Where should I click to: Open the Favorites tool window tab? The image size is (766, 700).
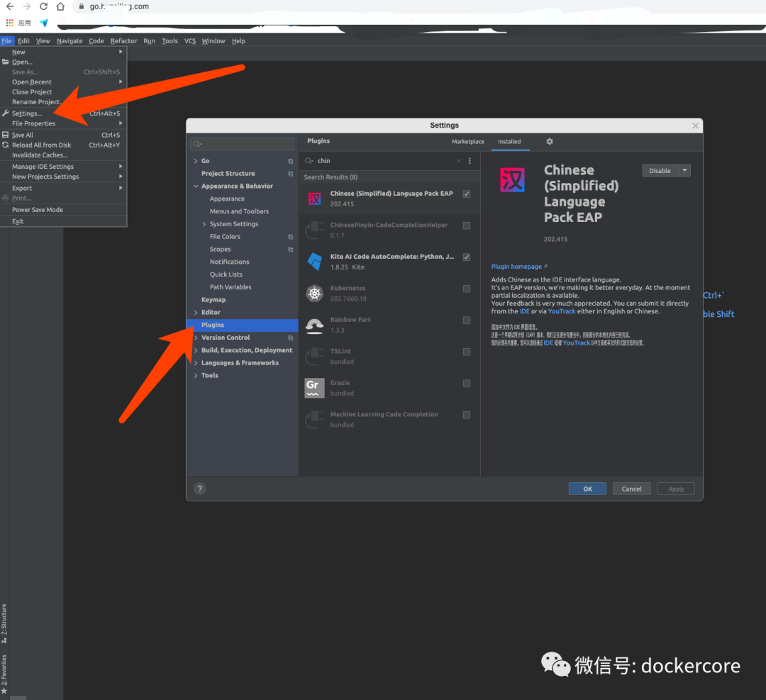coord(4,674)
